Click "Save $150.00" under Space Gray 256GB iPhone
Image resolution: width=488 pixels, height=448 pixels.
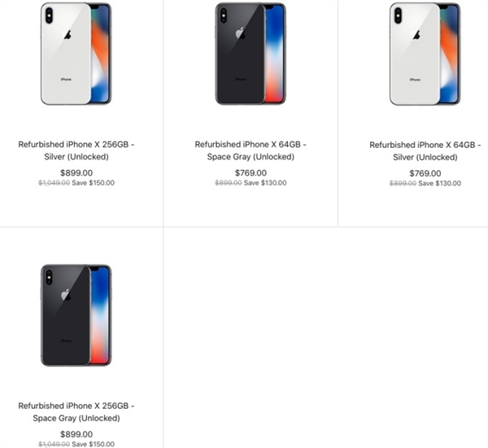pos(92,444)
